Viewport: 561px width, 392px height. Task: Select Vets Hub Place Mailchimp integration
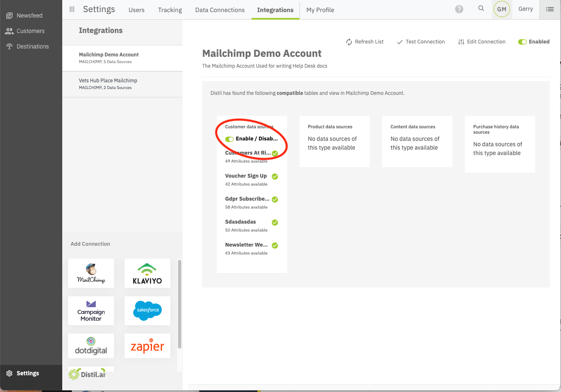(x=122, y=84)
